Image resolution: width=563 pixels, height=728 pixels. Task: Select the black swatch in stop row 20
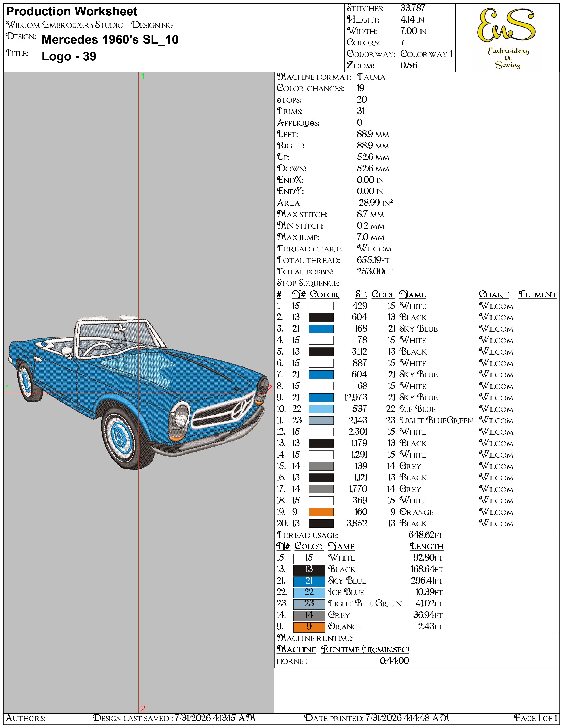coord(321,523)
